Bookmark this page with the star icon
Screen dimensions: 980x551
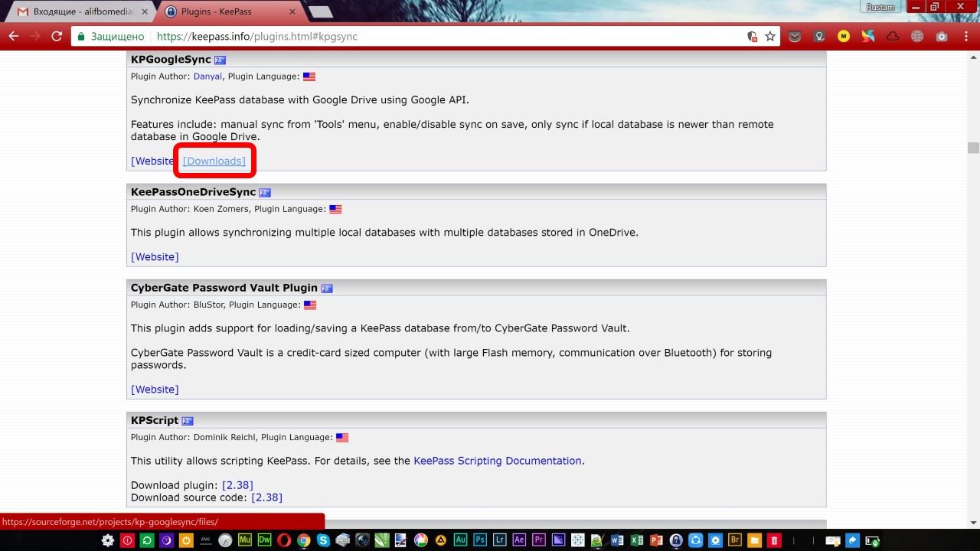[x=770, y=36]
